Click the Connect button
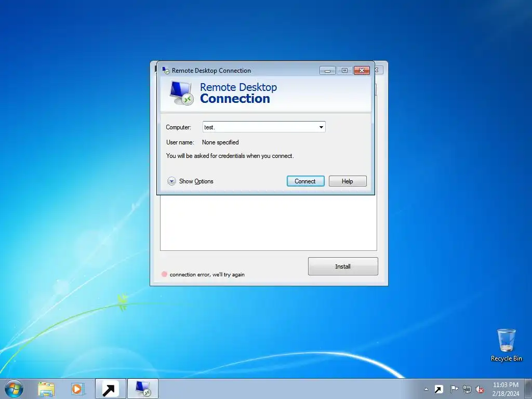 (x=305, y=181)
